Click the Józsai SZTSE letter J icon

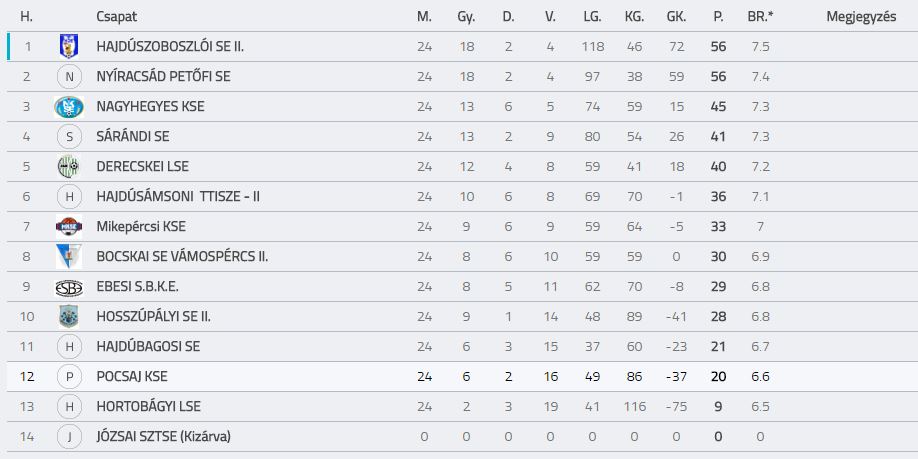69,437
